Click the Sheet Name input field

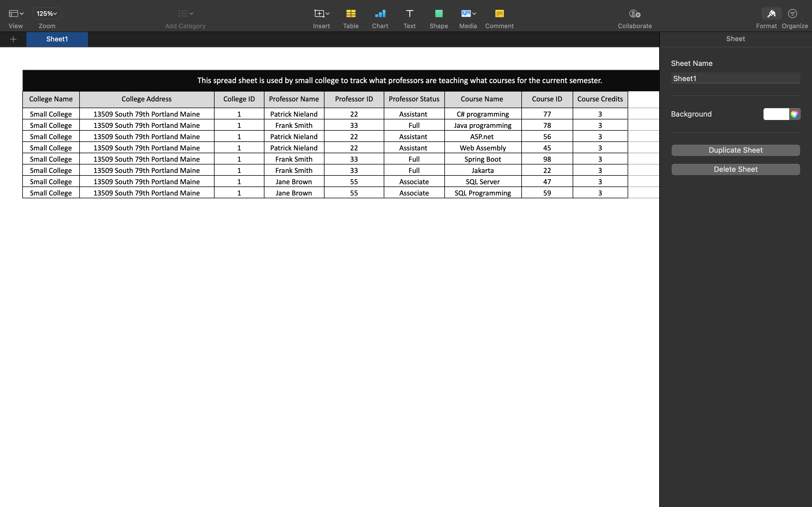(736, 78)
